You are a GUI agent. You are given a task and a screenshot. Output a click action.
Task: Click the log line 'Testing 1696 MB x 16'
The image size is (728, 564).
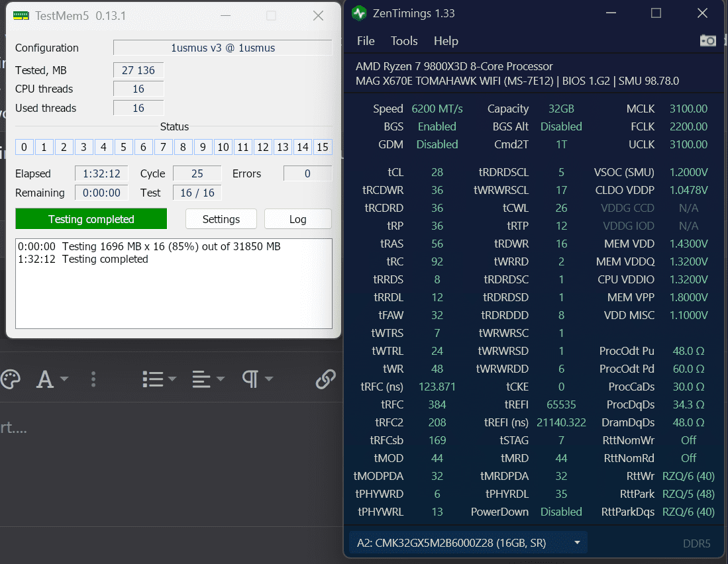tap(149, 246)
